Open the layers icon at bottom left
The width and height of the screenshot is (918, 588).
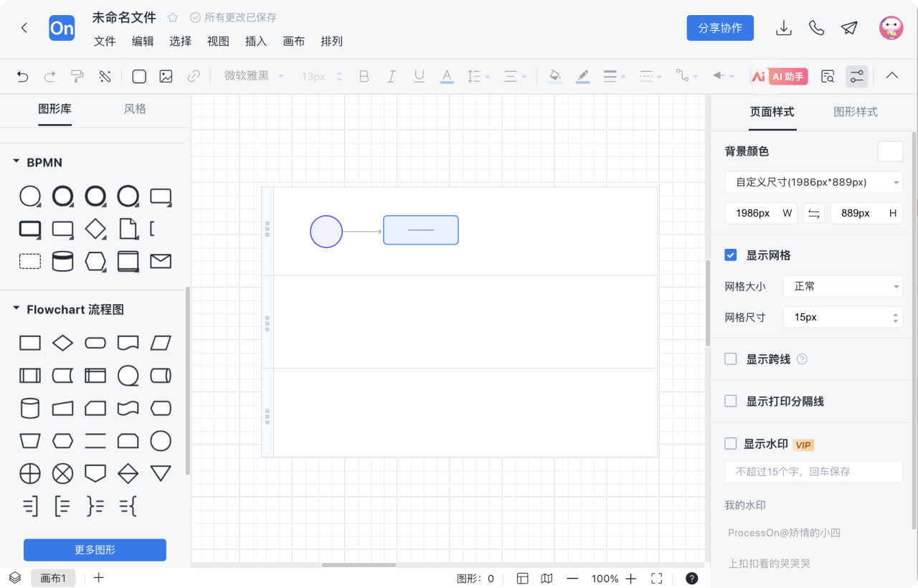click(x=15, y=578)
